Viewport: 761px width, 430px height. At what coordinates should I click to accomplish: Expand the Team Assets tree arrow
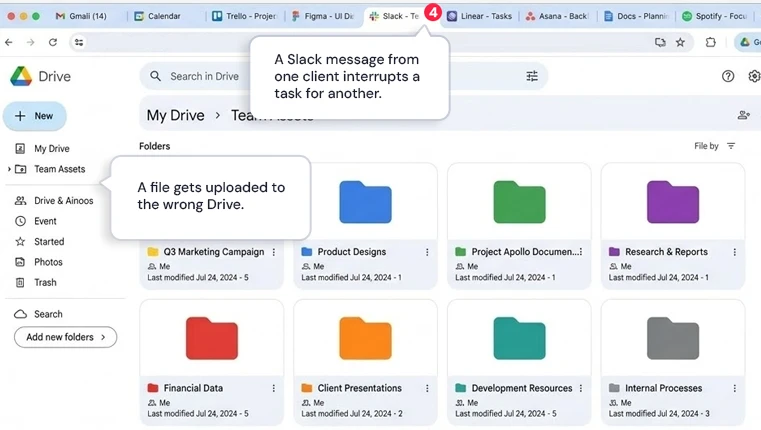point(9,170)
